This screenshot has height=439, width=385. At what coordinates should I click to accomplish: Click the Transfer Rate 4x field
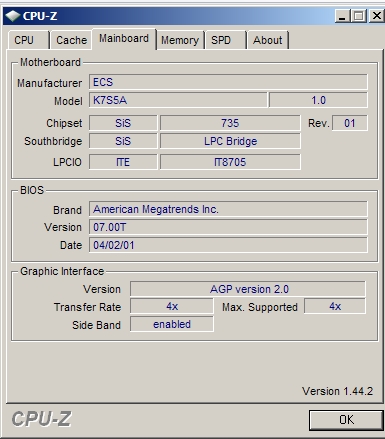pos(172,306)
